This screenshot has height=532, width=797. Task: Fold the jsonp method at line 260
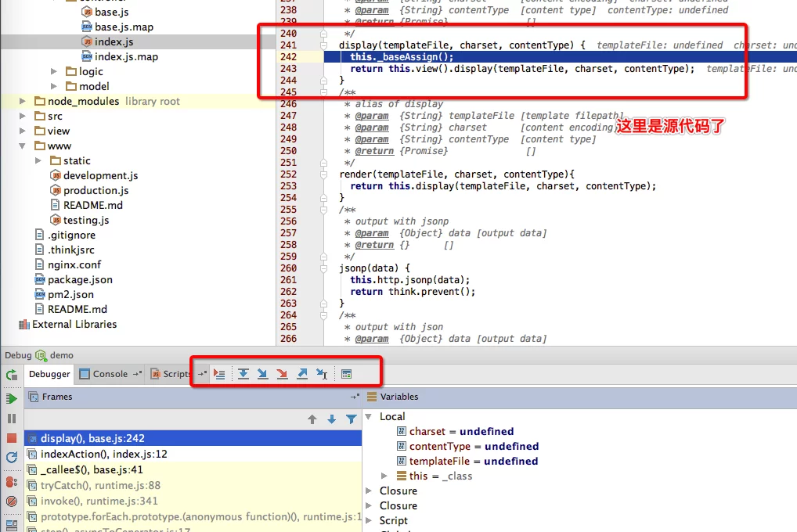point(324,268)
